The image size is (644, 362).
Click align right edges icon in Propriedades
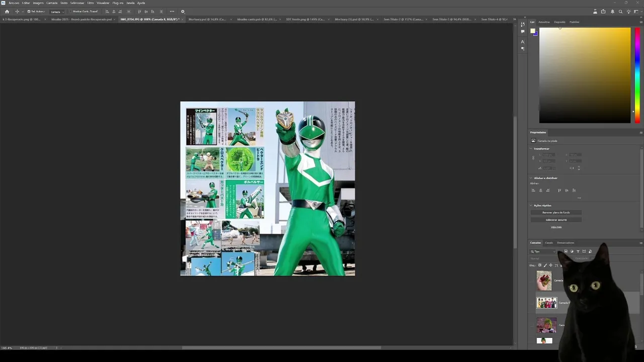point(548,191)
